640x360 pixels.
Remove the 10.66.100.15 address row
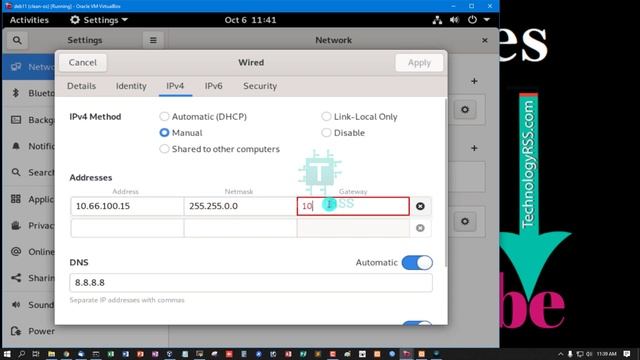[x=420, y=206]
